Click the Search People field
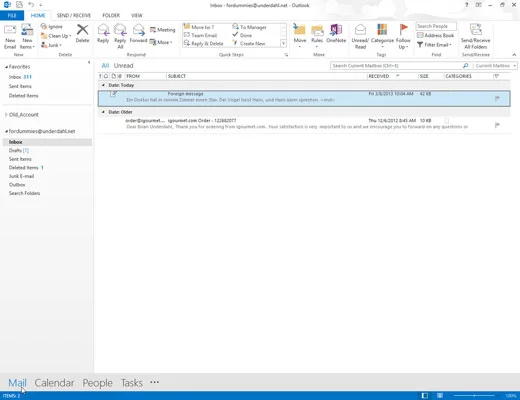Image resolution: width=520 pixels, height=400 pixels. coord(436,26)
